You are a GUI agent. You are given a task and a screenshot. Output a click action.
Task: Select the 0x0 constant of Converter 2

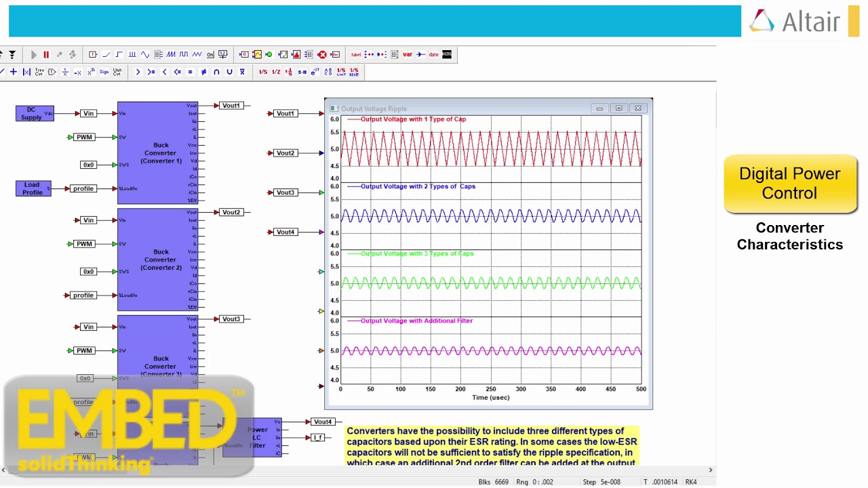[x=88, y=271]
